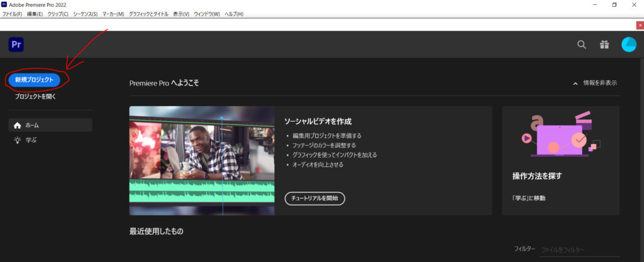Click the 「学ぶ」に移動 link
Image resolution: width=644 pixels, height=262 pixels.
tap(529, 198)
